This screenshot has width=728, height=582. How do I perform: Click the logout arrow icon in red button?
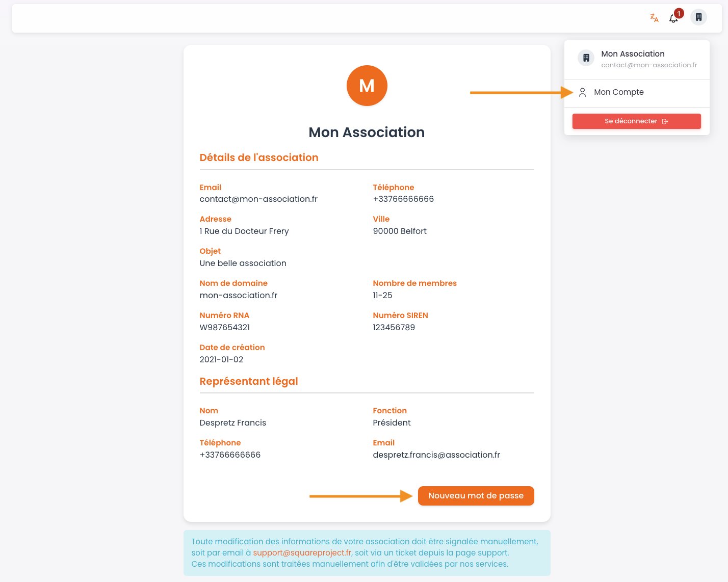[x=665, y=121]
